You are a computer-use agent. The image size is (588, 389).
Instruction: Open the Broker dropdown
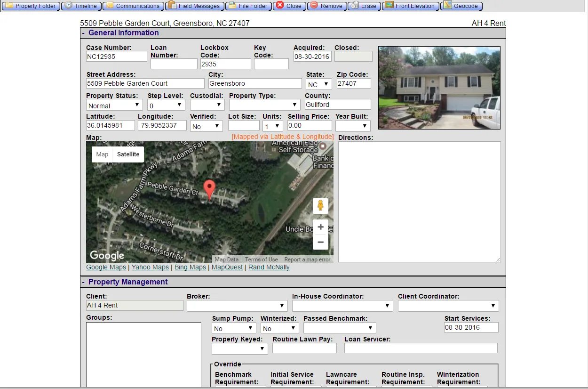(x=237, y=306)
